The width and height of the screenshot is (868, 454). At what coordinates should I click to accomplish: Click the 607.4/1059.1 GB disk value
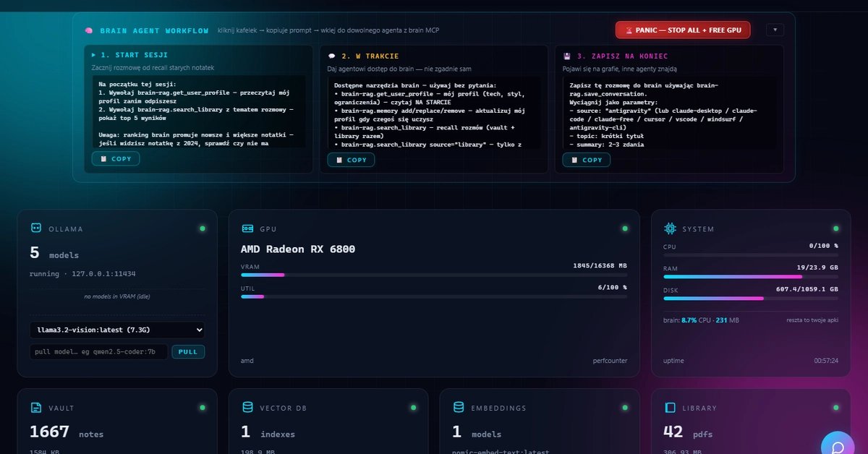[x=807, y=289]
